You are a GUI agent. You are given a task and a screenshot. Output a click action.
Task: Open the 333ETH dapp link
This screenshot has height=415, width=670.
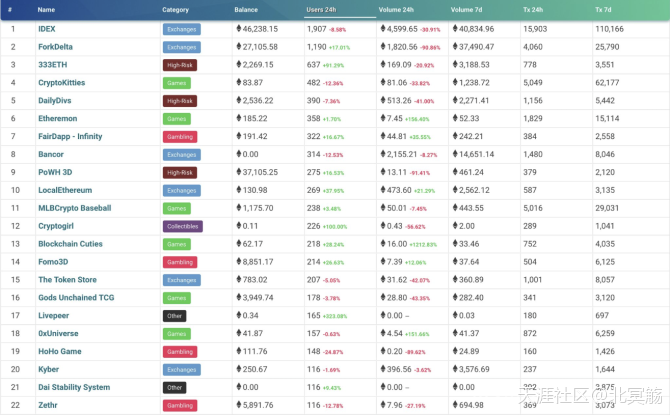coord(53,65)
